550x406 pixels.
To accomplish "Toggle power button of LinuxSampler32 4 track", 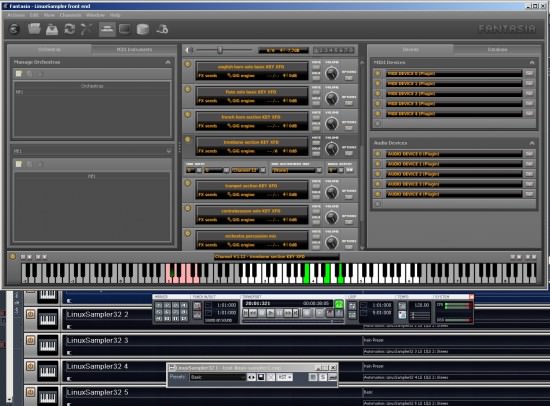I will (31, 366).
